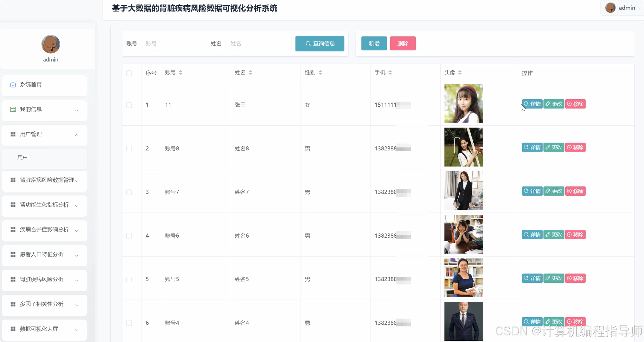Collapse 用户管理 menu chevron
The image size is (644, 342).
click(x=76, y=135)
